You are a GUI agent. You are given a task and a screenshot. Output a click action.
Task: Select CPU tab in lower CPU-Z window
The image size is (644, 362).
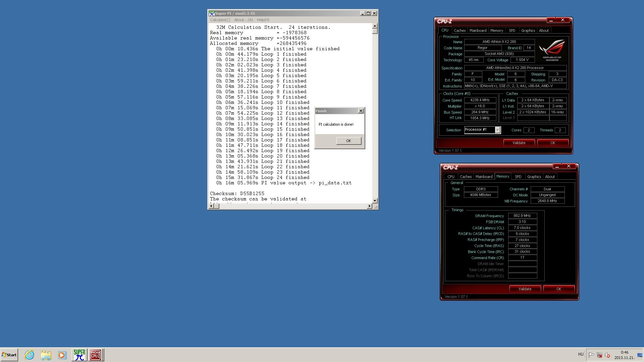pyautogui.click(x=451, y=177)
